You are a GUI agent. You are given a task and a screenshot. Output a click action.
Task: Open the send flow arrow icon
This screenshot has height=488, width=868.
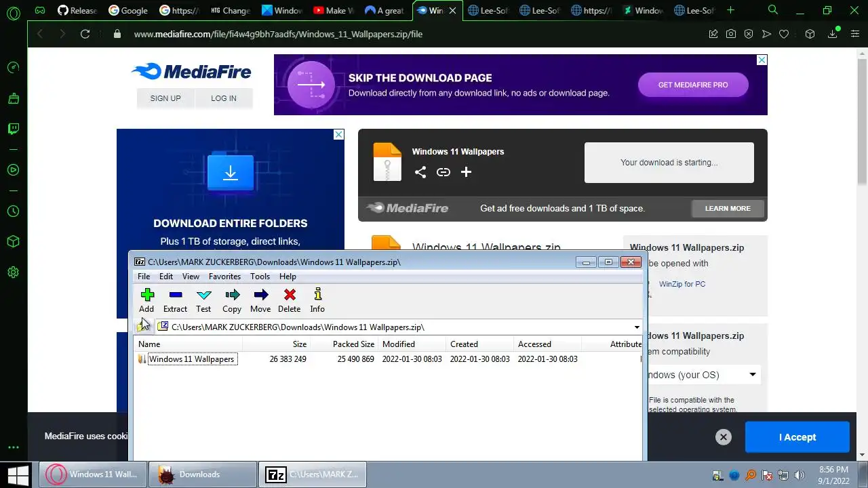pyautogui.click(x=766, y=34)
